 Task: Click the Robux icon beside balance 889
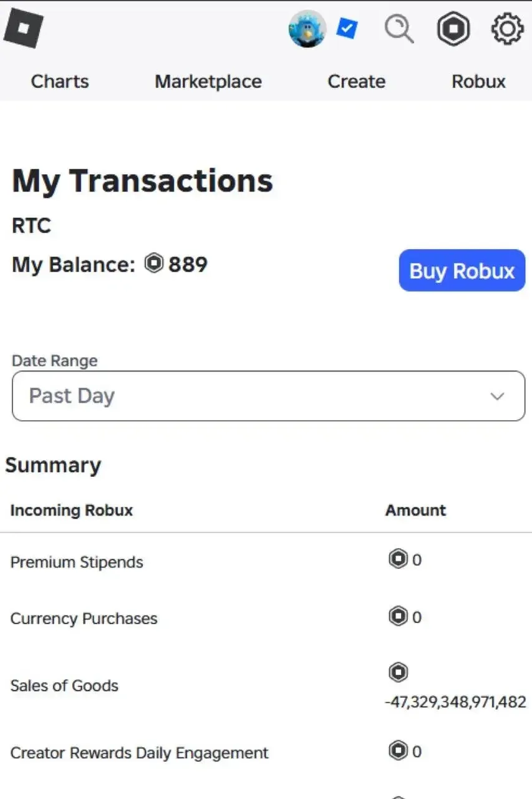pyautogui.click(x=154, y=263)
